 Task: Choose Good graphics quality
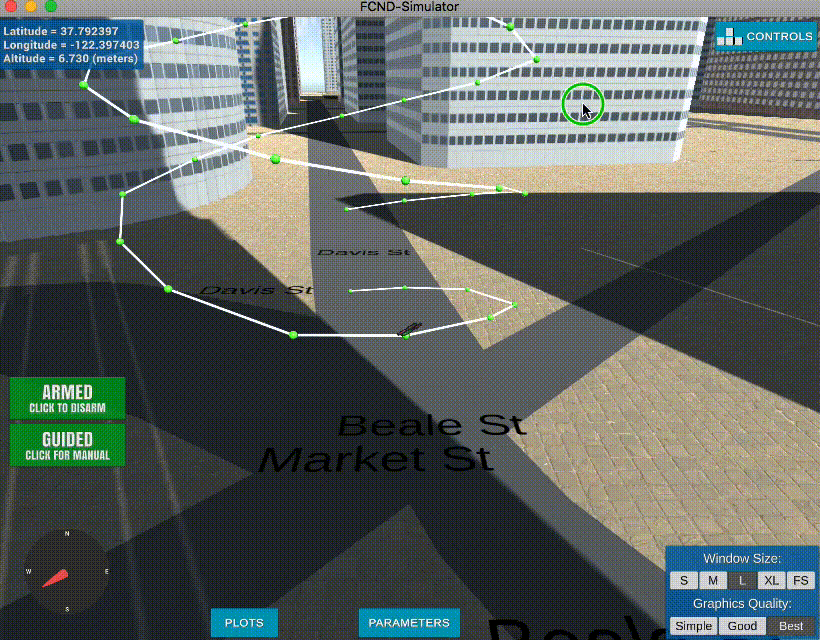click(742, 626)
